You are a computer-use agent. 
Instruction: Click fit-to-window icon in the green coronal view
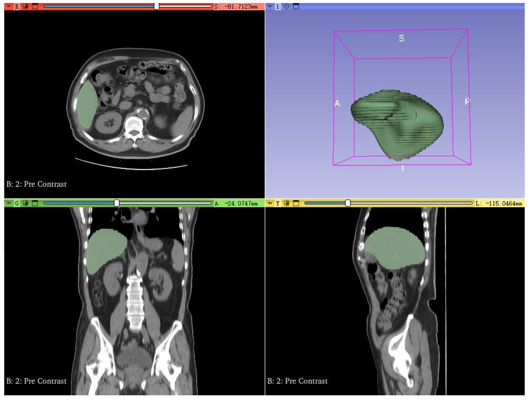point(25,203)
